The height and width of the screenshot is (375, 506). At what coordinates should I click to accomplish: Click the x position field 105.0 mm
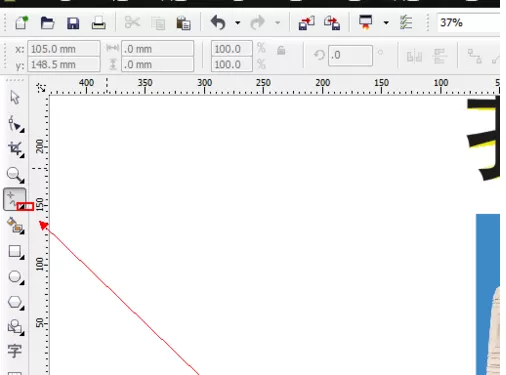pos(64,49)
